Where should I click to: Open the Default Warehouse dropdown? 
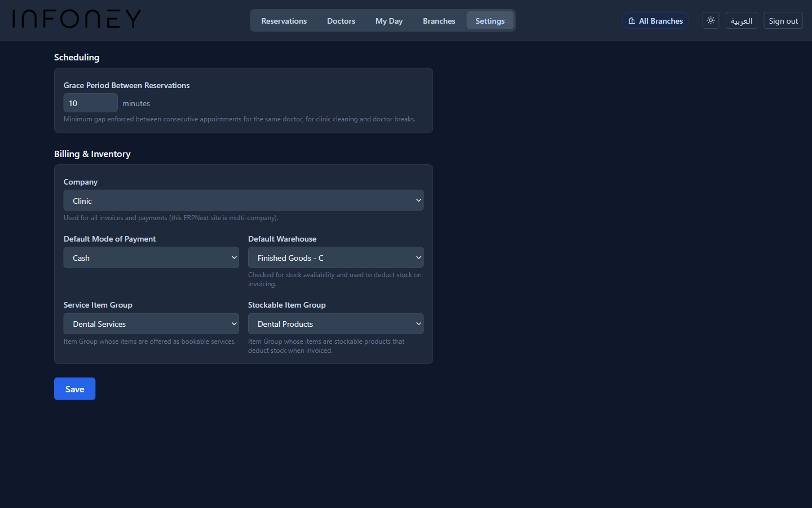tap(336, 257)
